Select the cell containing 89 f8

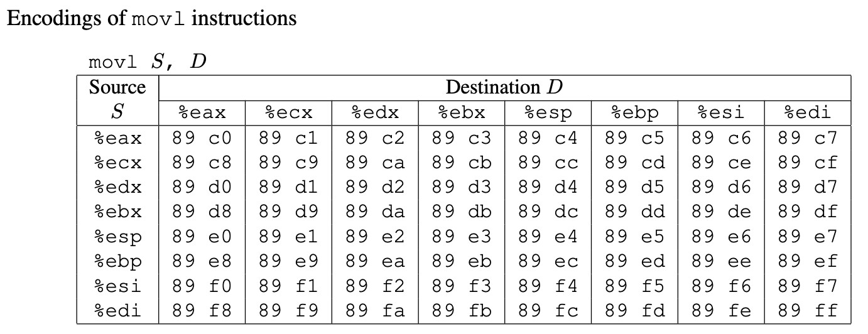click(202, 311)
